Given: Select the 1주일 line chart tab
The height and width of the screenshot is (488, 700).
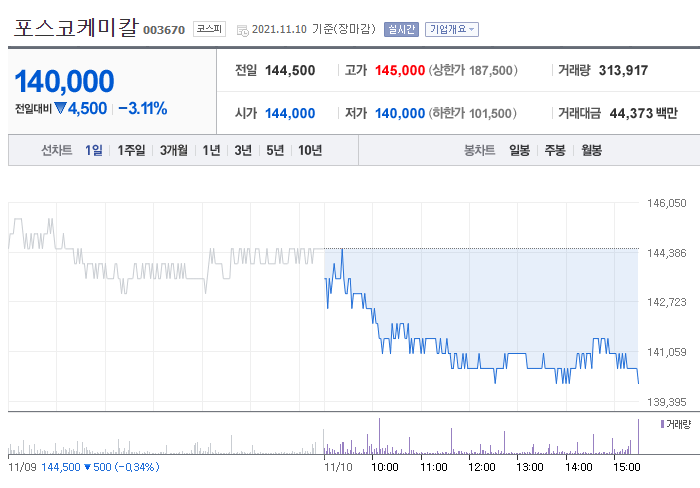Looking at the screenshot, I should (131, 150).
